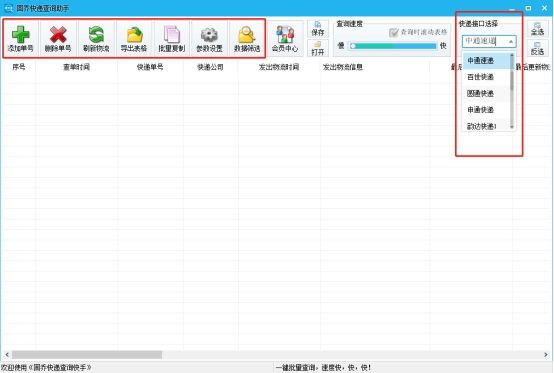Click the 打开 open button
Image resolution: width=554 pixels, height=373 pixels.
click(318, 48)
